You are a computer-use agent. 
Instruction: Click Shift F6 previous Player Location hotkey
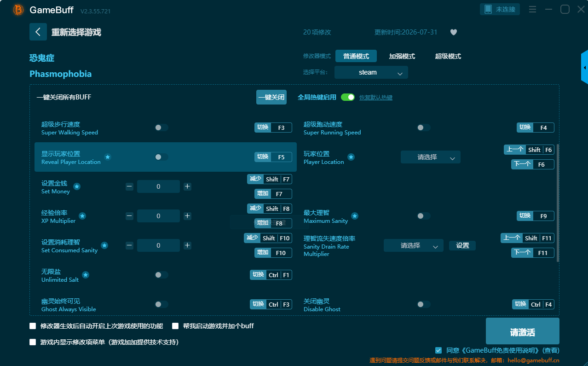click(529, 150)
